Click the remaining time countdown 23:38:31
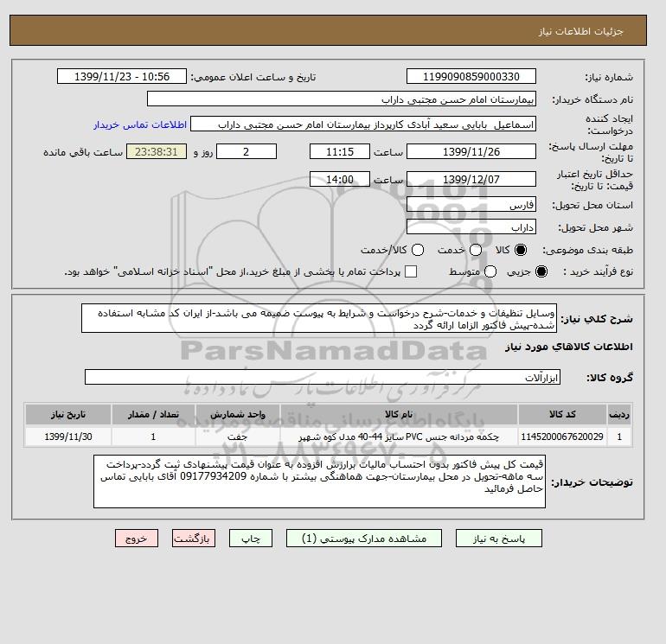 point(157,151)
